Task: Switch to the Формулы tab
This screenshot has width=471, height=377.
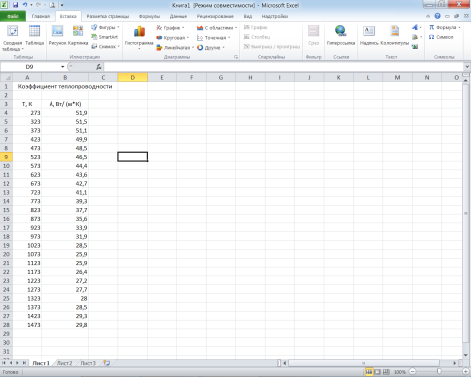Action: (x=149, y=16)
